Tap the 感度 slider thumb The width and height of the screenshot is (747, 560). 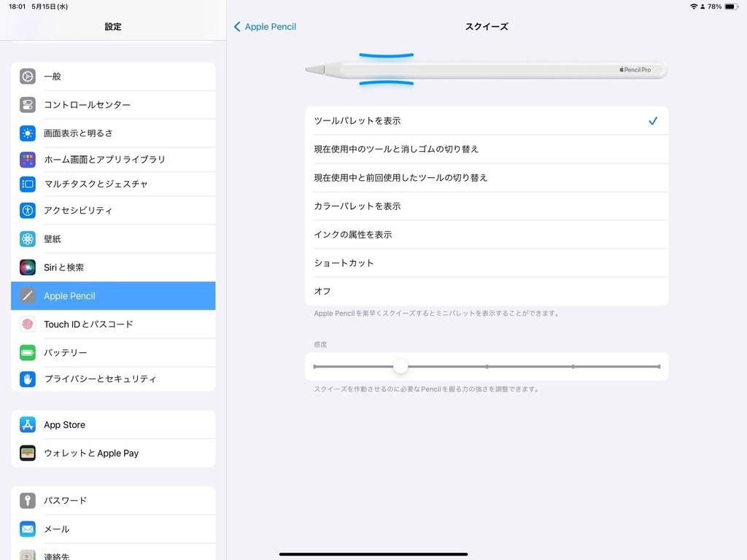point(400,366)
